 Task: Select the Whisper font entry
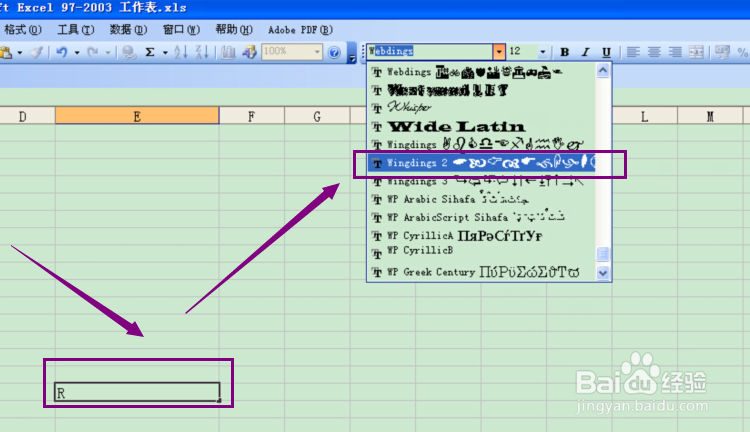click(482, 108)
